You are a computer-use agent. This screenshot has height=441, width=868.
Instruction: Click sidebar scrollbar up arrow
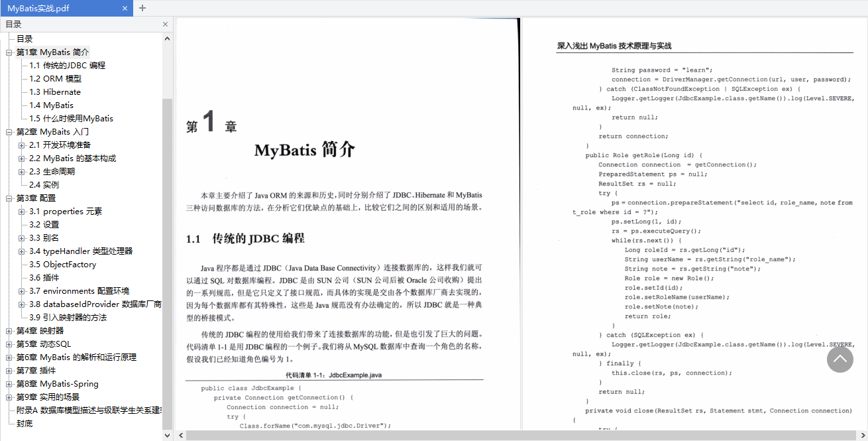[x=167, y=38]
